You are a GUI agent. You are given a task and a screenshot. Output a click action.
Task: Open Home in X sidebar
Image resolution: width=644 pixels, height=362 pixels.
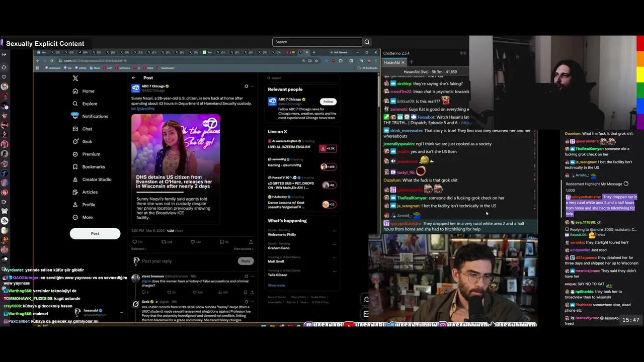tap(84, 91)
